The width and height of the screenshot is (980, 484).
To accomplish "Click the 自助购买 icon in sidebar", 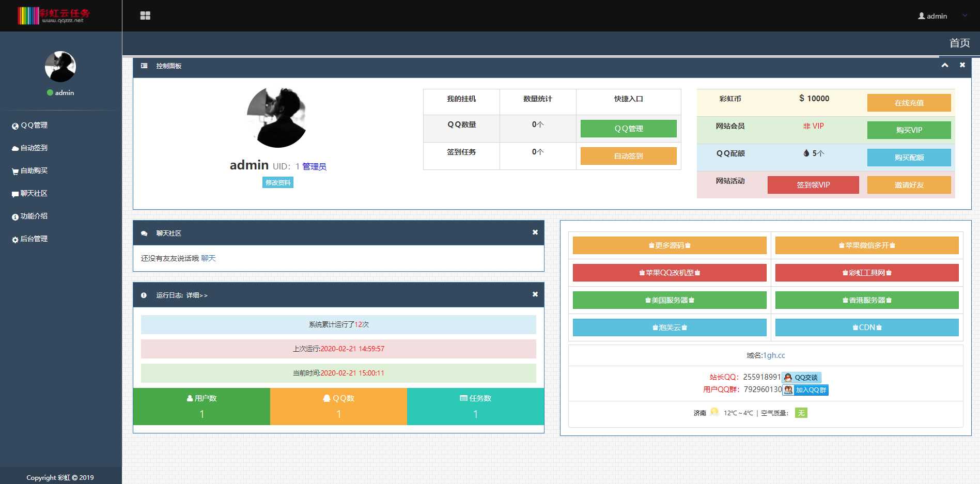I will pos(15,170).
